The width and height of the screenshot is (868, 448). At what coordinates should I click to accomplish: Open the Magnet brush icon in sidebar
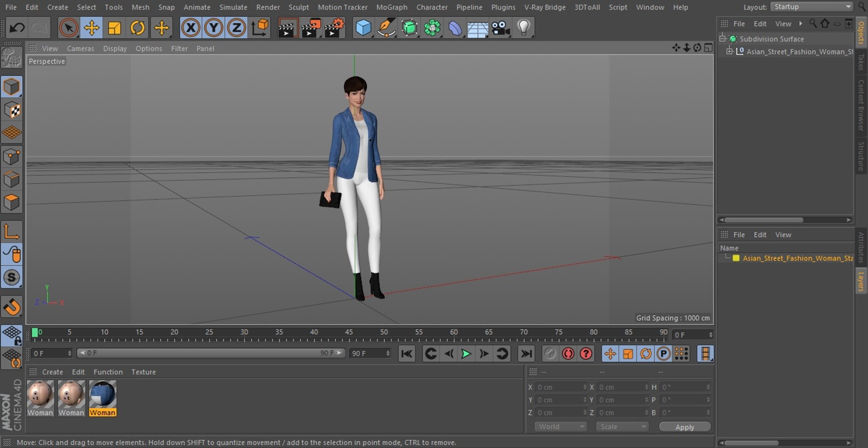(x=11, y=307)
